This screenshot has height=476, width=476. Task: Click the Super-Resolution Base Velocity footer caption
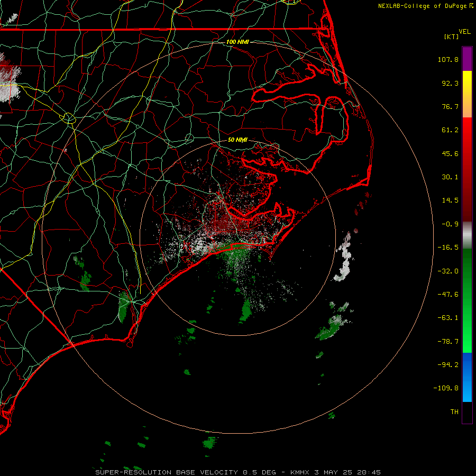[238, 472]
